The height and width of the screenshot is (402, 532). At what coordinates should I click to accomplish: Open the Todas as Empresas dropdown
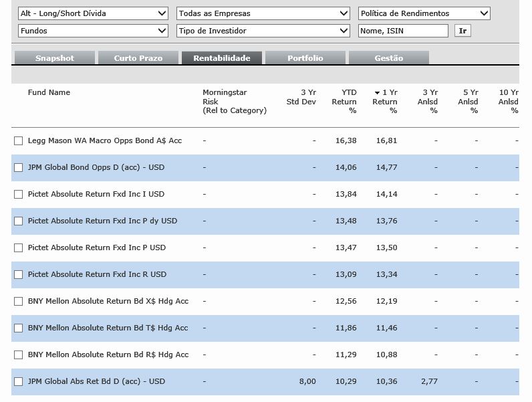[263, 13]
